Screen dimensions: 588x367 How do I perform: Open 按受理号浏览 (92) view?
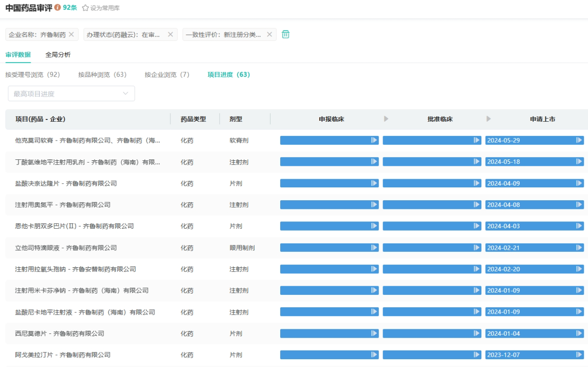[33, 74]
